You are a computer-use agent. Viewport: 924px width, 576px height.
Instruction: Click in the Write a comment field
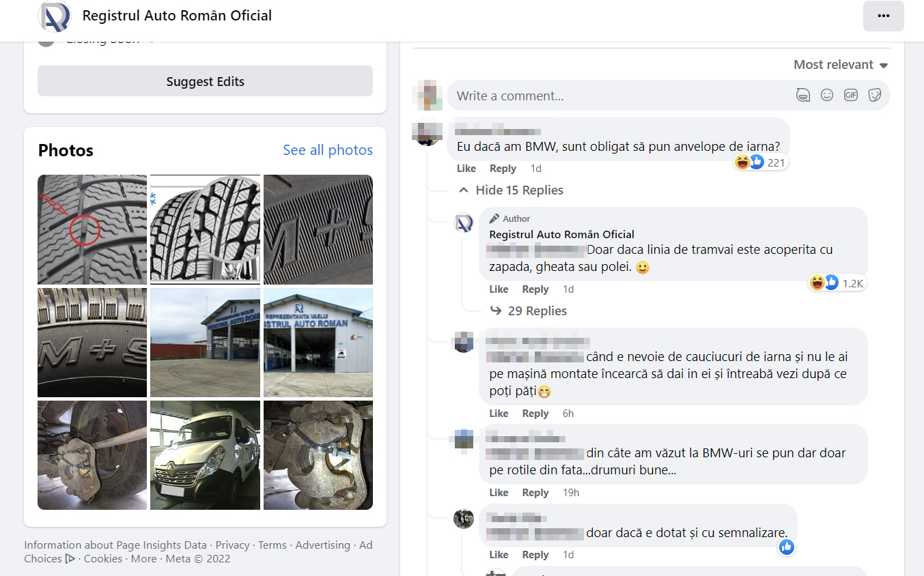click(x=615, y=96)
